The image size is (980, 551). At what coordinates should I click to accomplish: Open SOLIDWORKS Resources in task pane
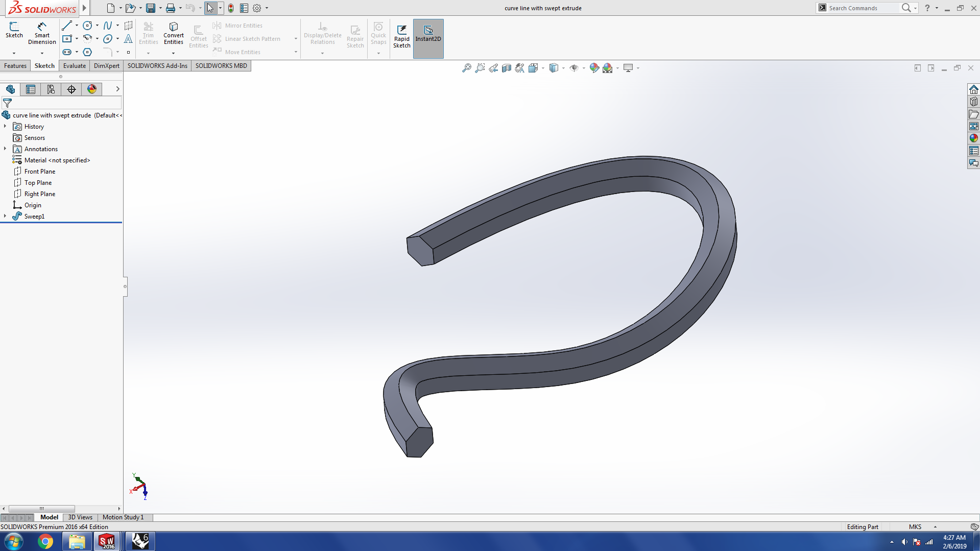pos(974,89)
